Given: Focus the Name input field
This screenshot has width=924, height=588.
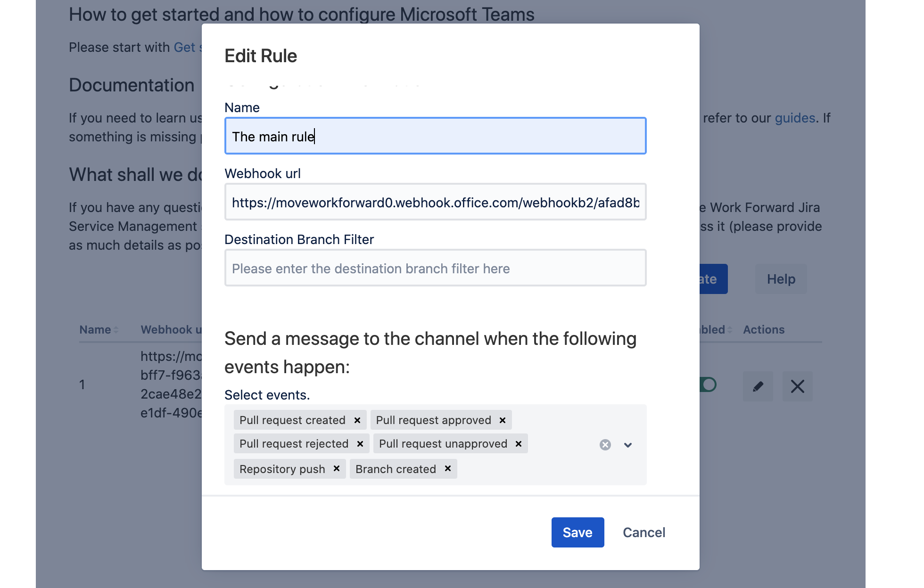Looking at the screenshot, I should pyautogui.click(x=435, y=136).
